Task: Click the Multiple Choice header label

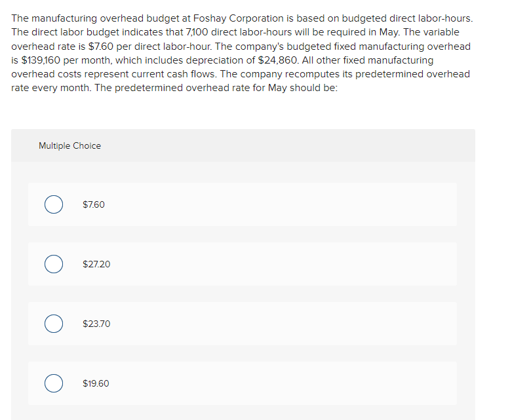Action: 69,145
